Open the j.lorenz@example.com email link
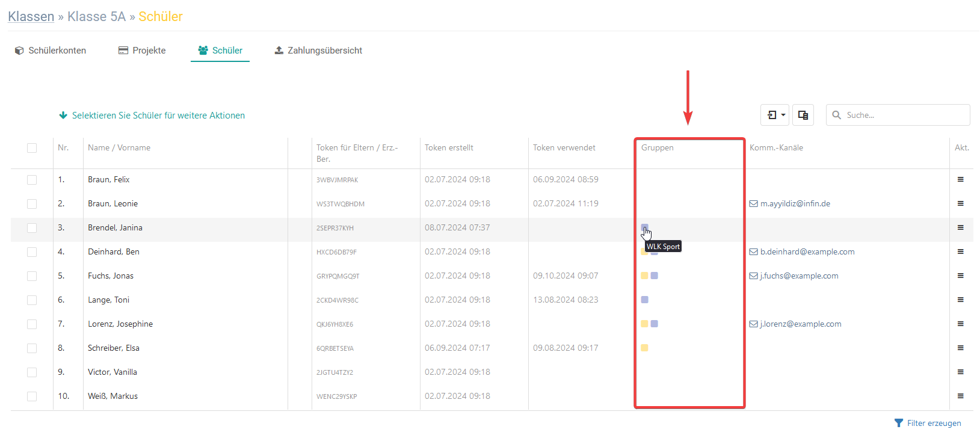The image size is (980, 444). pos(801,324)
